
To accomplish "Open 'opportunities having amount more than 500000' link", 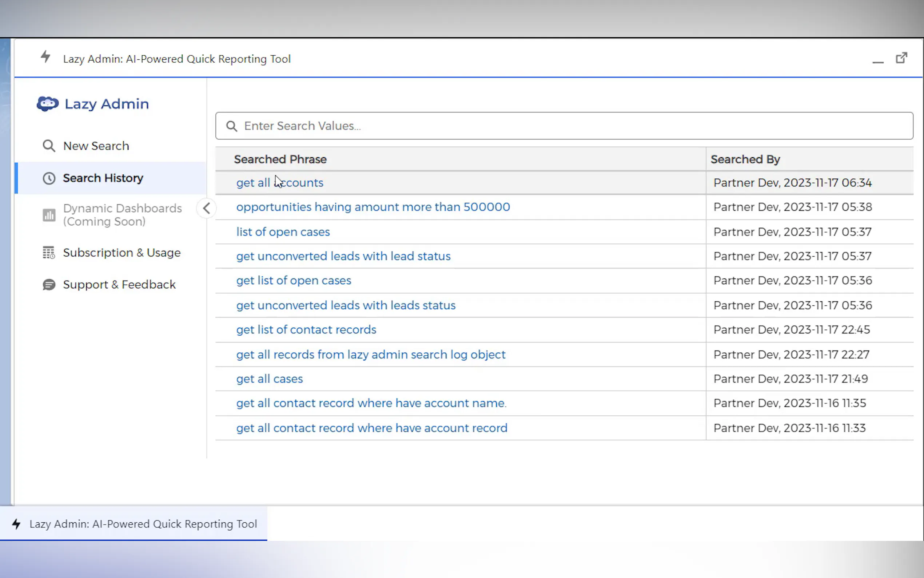I will [x=373, y=207].
